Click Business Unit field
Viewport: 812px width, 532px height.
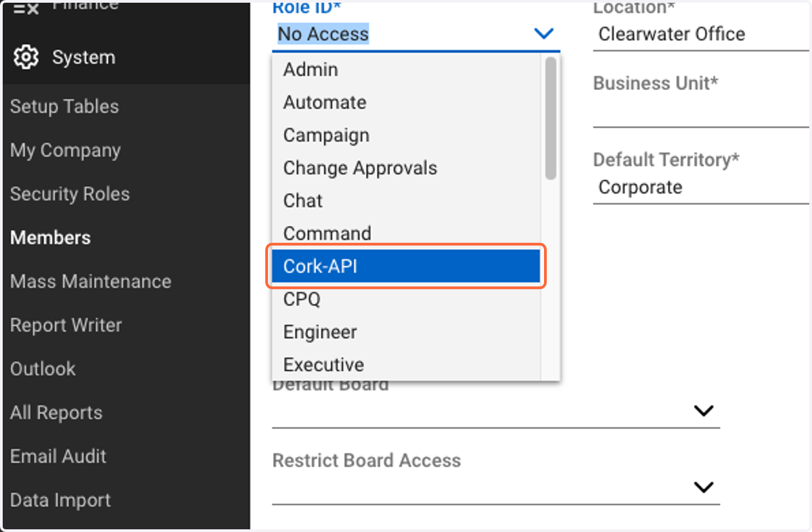701,111
